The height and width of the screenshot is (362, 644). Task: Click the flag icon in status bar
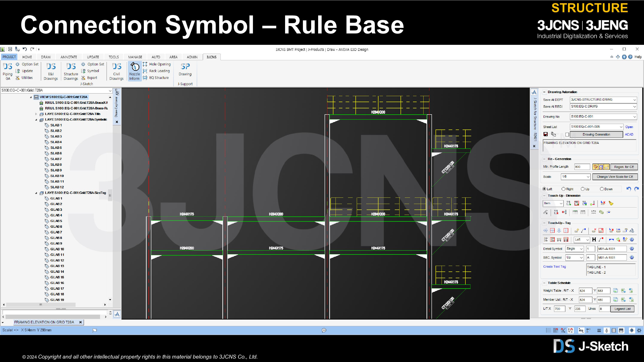(x=94, y=330)
